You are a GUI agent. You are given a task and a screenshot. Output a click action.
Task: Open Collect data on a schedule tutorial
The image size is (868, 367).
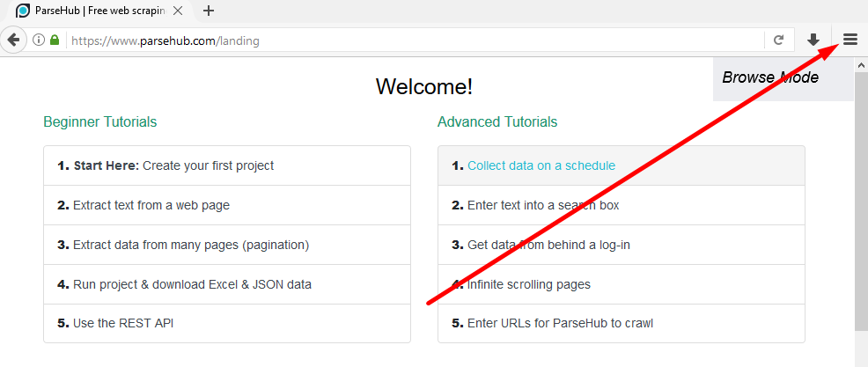pyautogui.click(x=622, y=165)
